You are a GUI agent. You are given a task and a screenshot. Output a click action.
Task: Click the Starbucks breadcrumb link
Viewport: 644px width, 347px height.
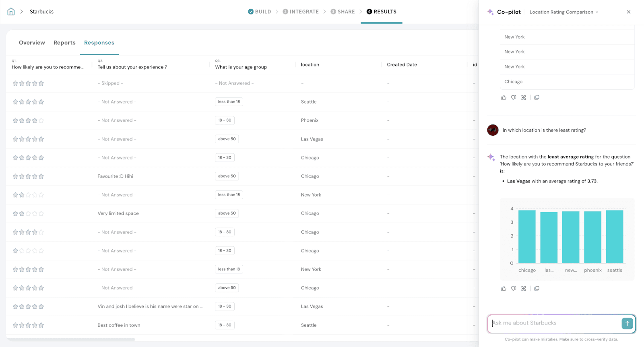(x=41, y=12)
